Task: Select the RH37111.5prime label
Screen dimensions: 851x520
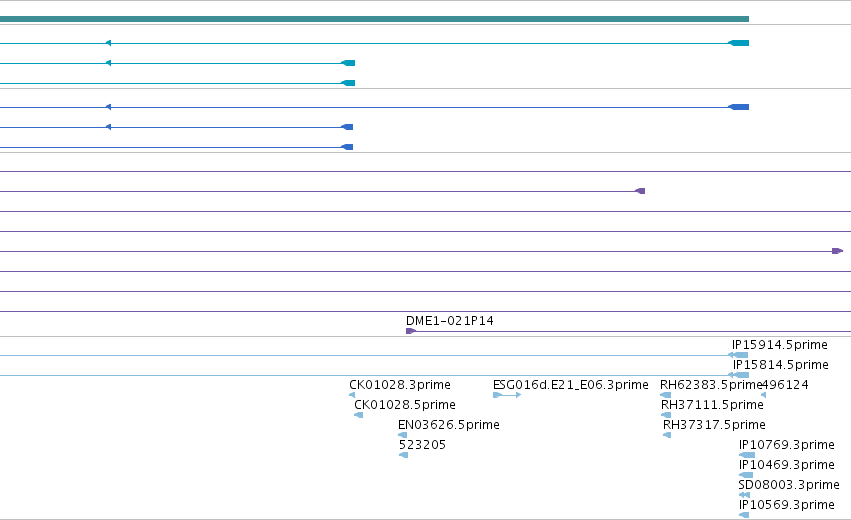Action: (x=712, y=405)
